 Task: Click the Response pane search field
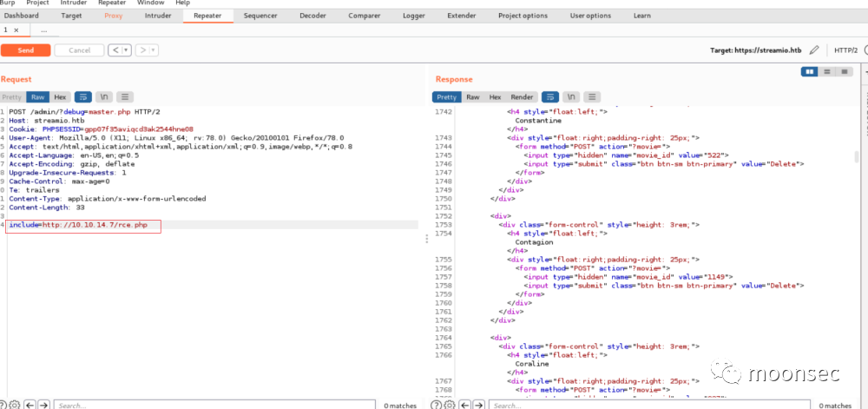[650, 406]
